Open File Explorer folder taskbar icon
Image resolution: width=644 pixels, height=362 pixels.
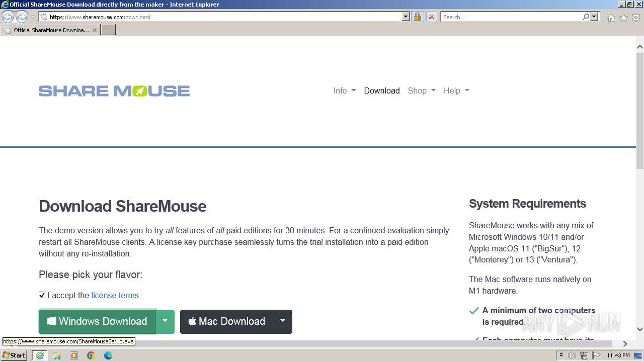(x=57, y=355)
